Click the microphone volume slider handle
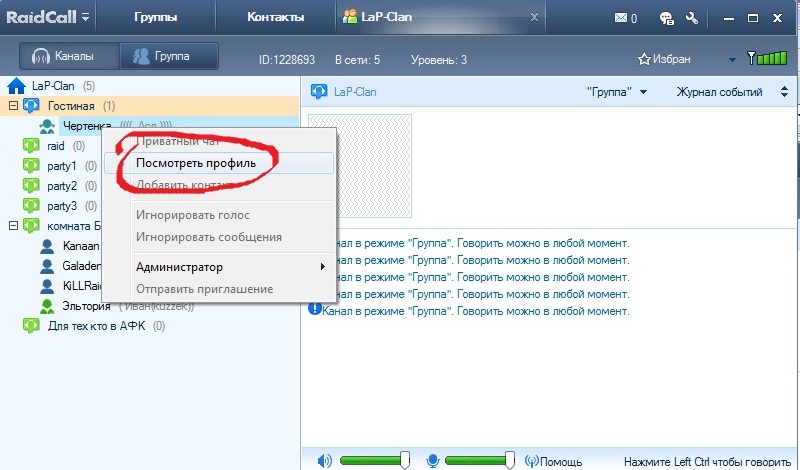Screen dimensions: 800x470 tap(510, 460)
